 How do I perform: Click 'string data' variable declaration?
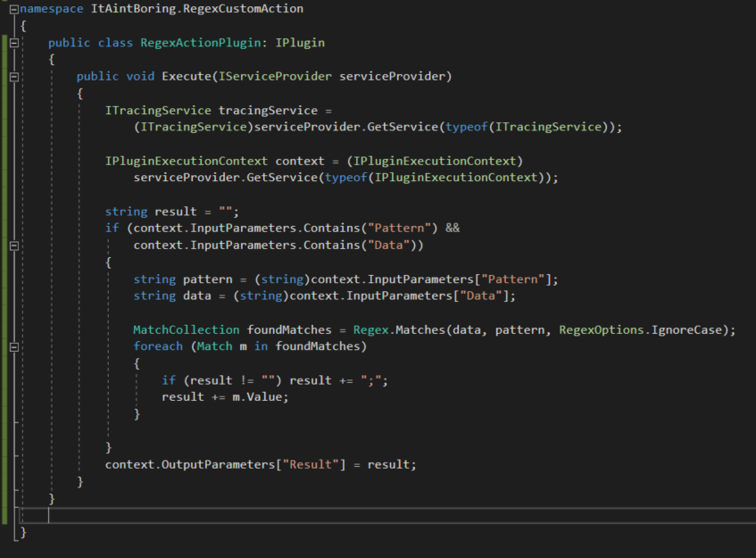(x=172, y=296)
